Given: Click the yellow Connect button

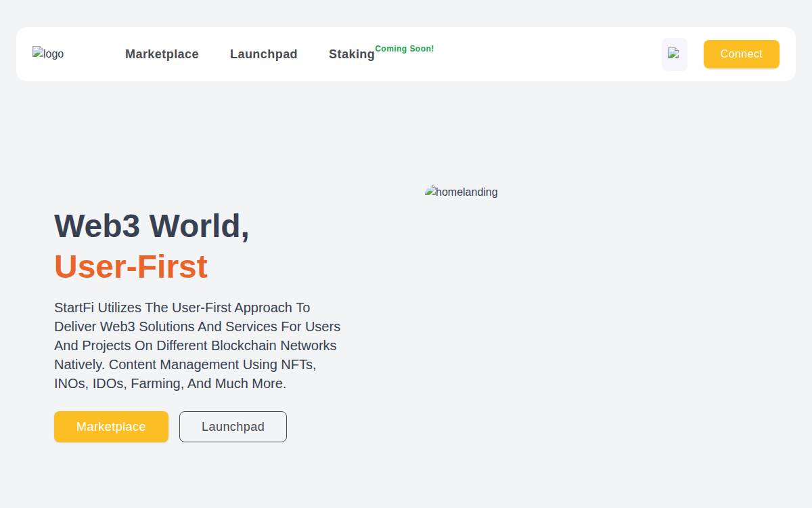Looking at the screenshot, I should (742, 54).
